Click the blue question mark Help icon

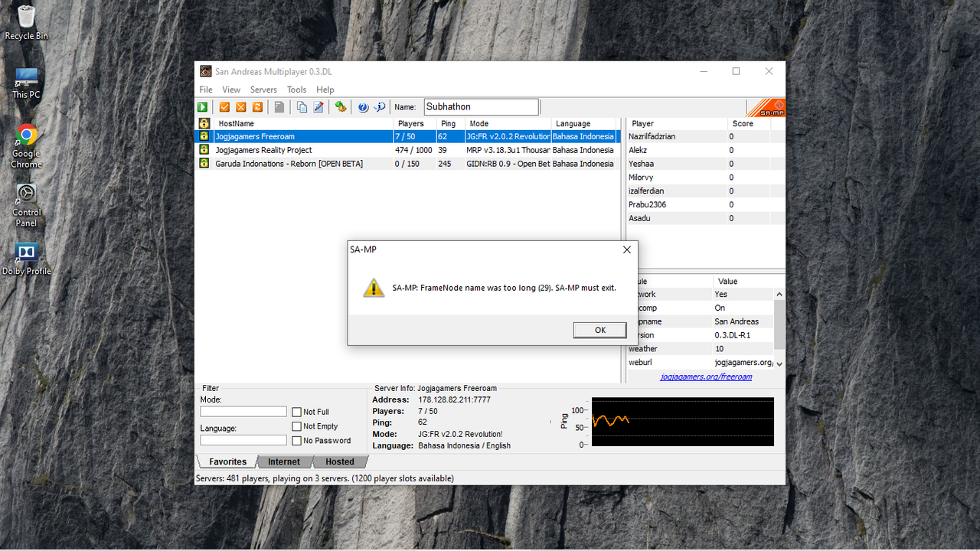(x=363, y=107)
